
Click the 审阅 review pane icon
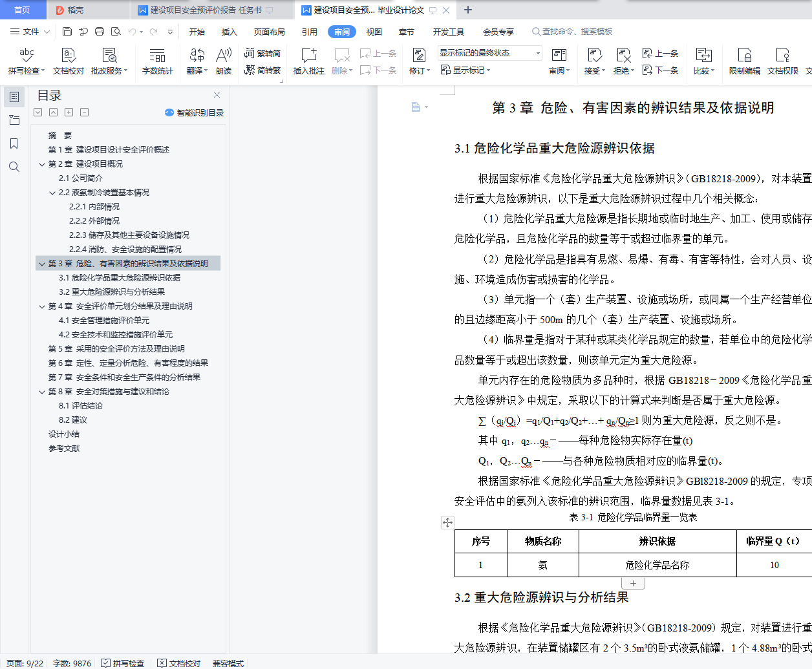tap(559, 61)
